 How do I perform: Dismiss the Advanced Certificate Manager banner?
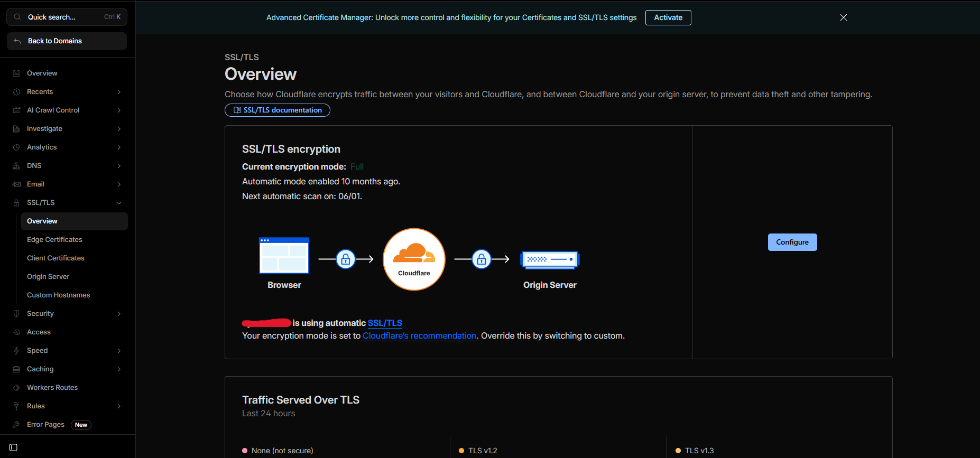[844, 17]
